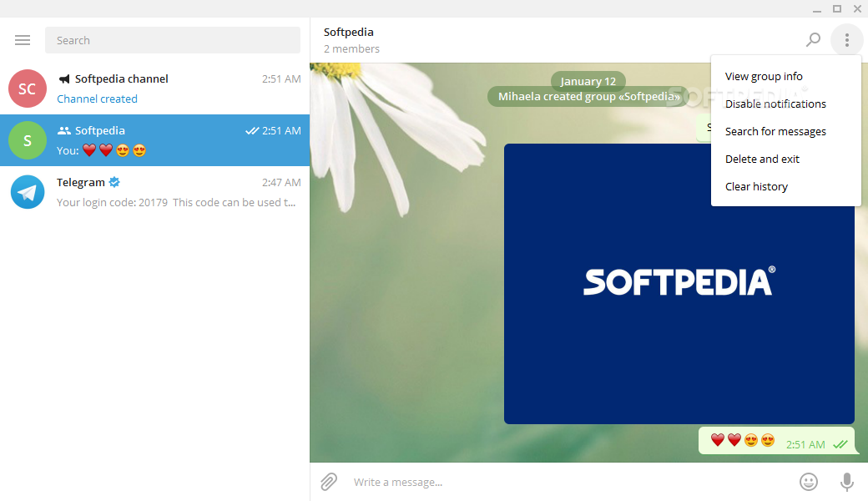The image size is (868, 501).
Task: Select Clear history option
Action: pos(785,187)
